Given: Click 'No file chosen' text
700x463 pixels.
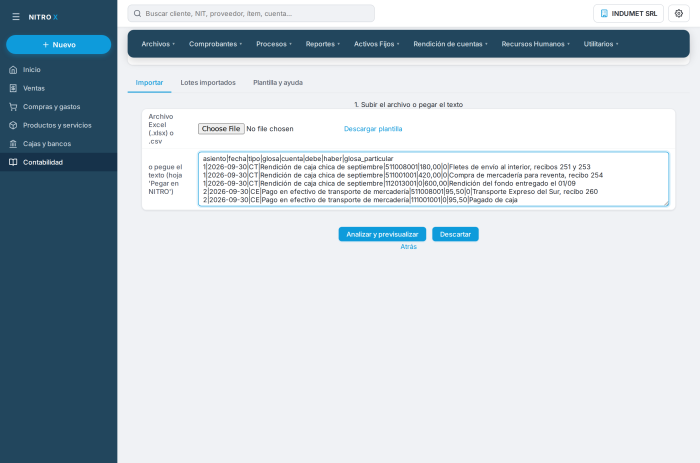Looking at the screenshot, I should point(270,129).
